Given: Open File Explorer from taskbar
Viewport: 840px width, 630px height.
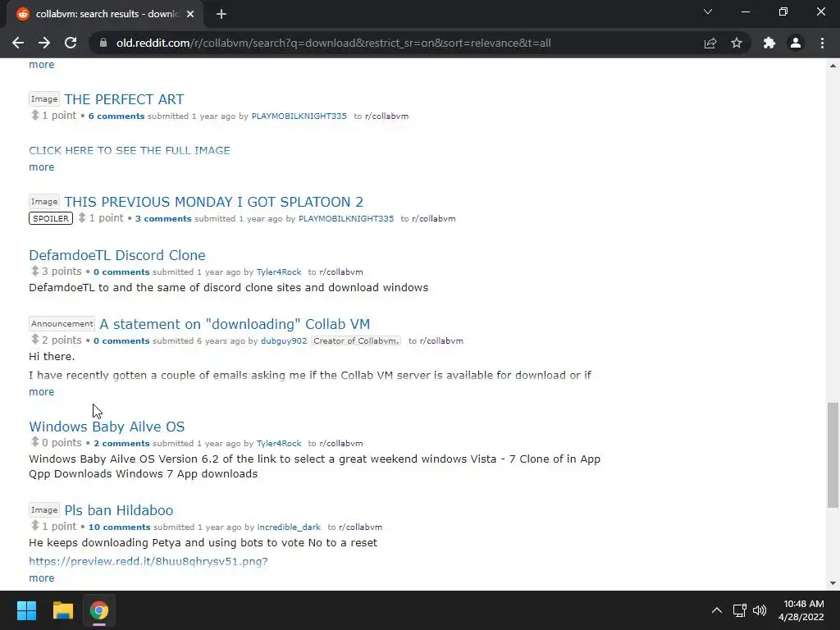Looking at the screenshot, I should tap(62, 610).
